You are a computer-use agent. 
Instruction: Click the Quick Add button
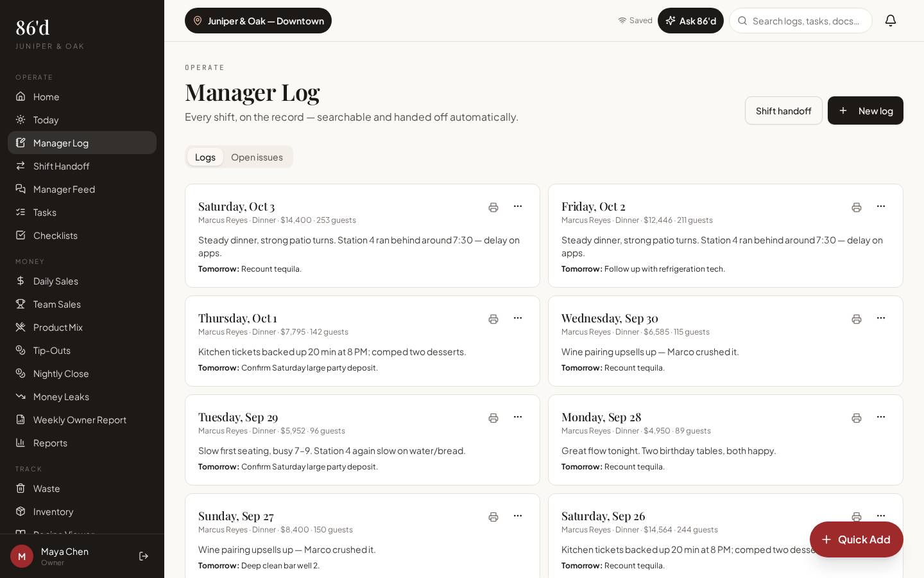857,539
